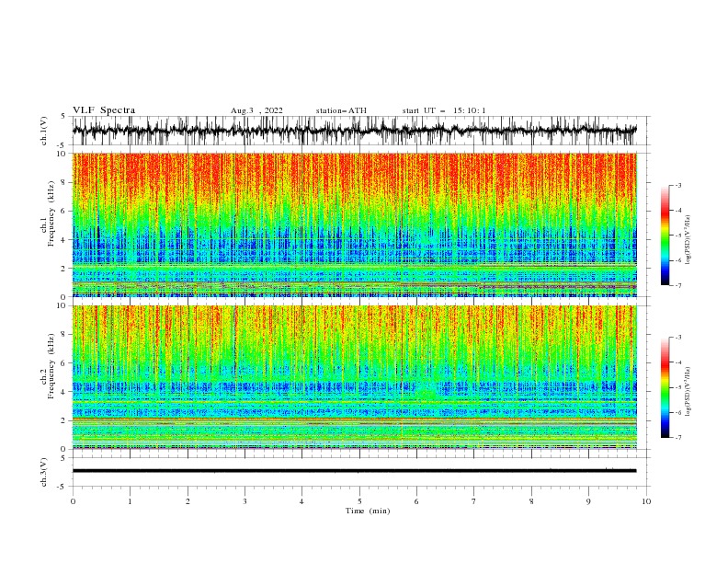The height and width of the screenshot is (563, 728).
Task: Click time axis tick label "3"
Action: (245, 501)
